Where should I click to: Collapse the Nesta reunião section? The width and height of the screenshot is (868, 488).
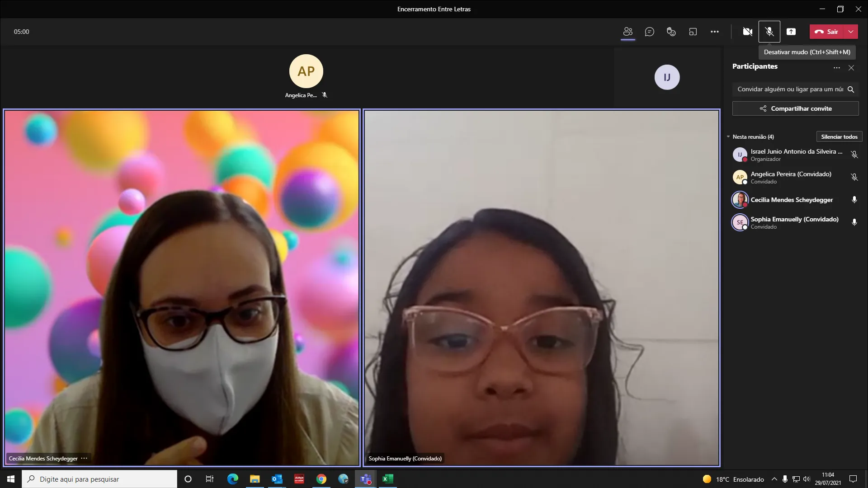(x=728, y=136)
